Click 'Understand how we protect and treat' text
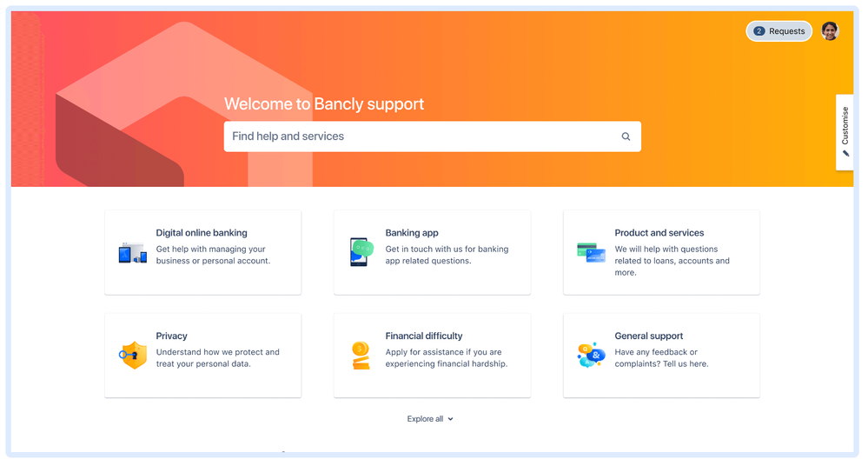Screen dimensions: 868x466 [x=217, y=358]
